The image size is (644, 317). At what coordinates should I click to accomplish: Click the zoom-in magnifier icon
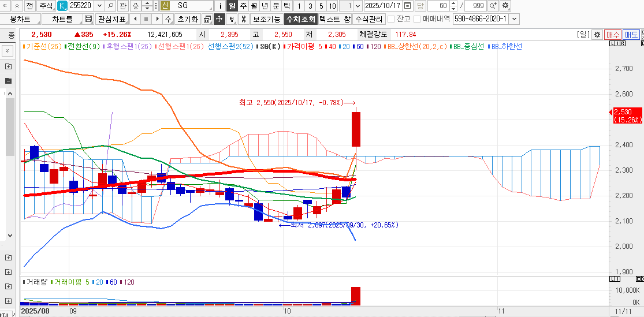click(x=493, y=6)
